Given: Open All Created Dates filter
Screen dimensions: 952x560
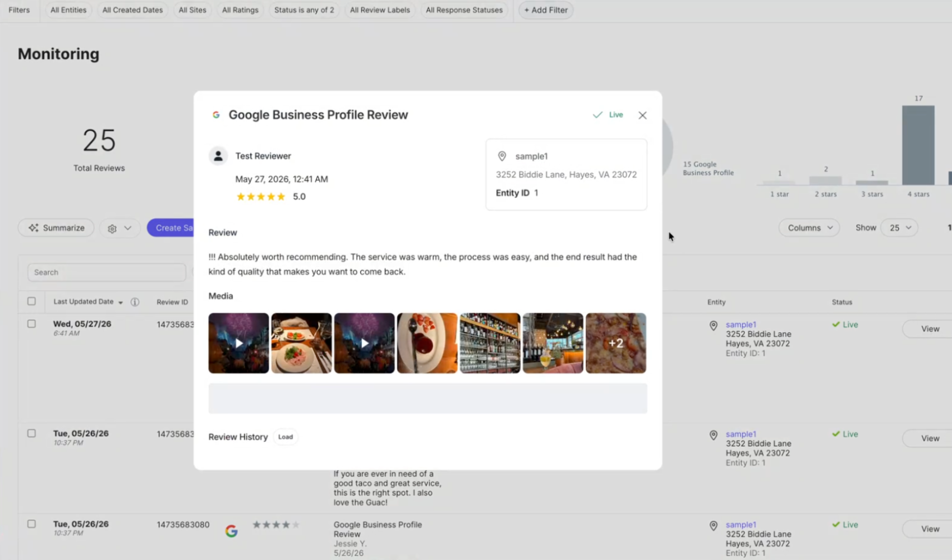Looking at the screenshot, I should click(x=132, y=10).
